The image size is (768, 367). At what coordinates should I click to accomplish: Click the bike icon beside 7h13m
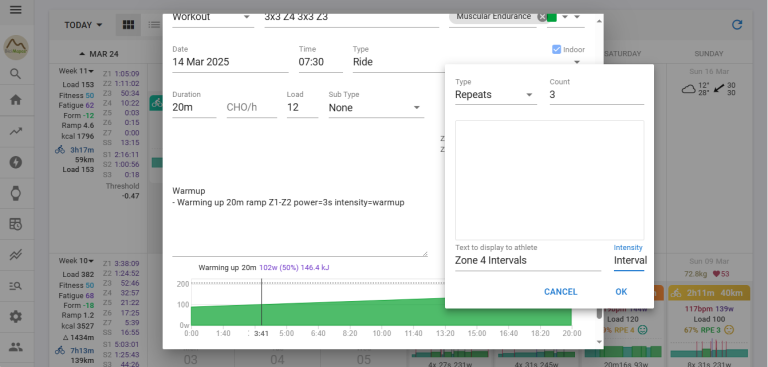click(60, 350)
